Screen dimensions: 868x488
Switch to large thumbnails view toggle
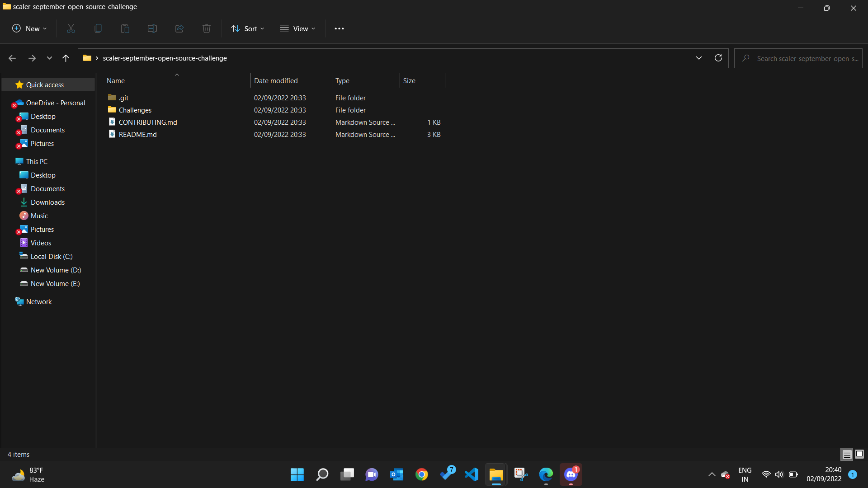click(859, 454)
